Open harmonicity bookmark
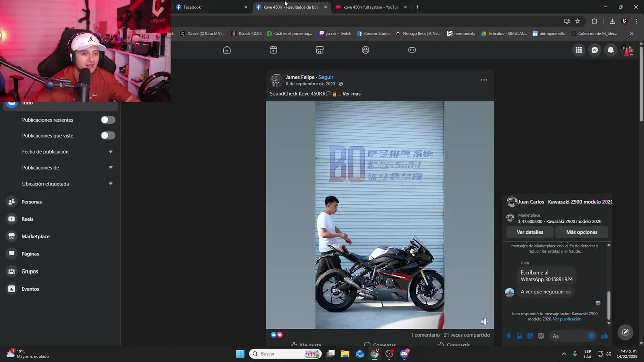Viewport: 644px width, 362px height. (x=461, y=34)
